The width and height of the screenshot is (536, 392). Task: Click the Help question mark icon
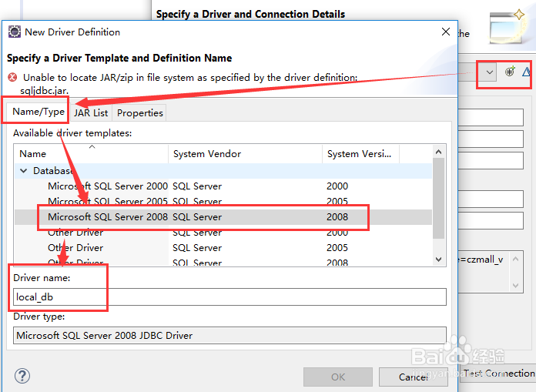click(22, 377)
